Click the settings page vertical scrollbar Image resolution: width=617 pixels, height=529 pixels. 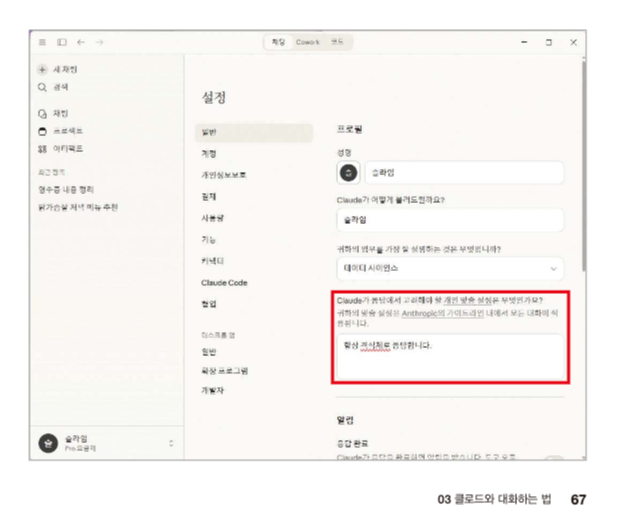click(x=584, y=165)
